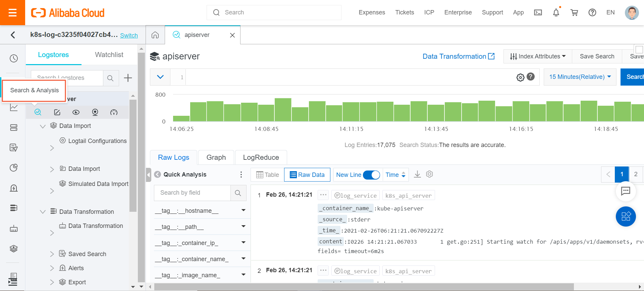Viewport: 644px width, 291px height.
Task: Open the orange hamburger main menu
Action: click(x=12, y=13)
